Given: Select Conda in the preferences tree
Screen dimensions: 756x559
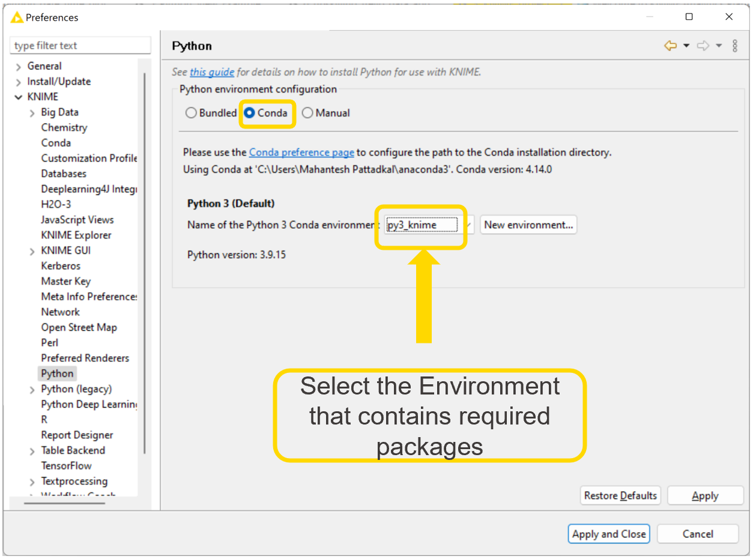Looking at the screenshot, I should click(x=56, y=143).
